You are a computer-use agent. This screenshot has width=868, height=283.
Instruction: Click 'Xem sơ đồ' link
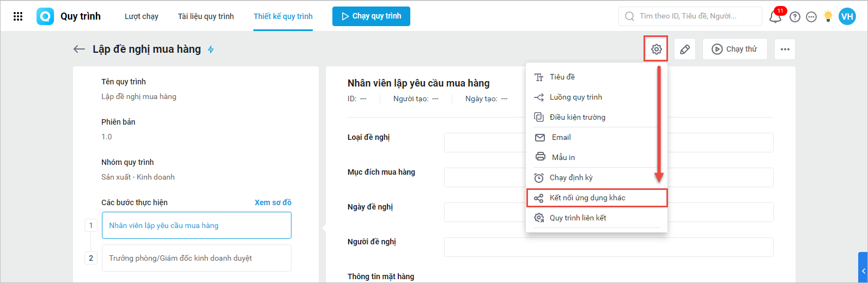pyautogui.click(x=273, y=202)
